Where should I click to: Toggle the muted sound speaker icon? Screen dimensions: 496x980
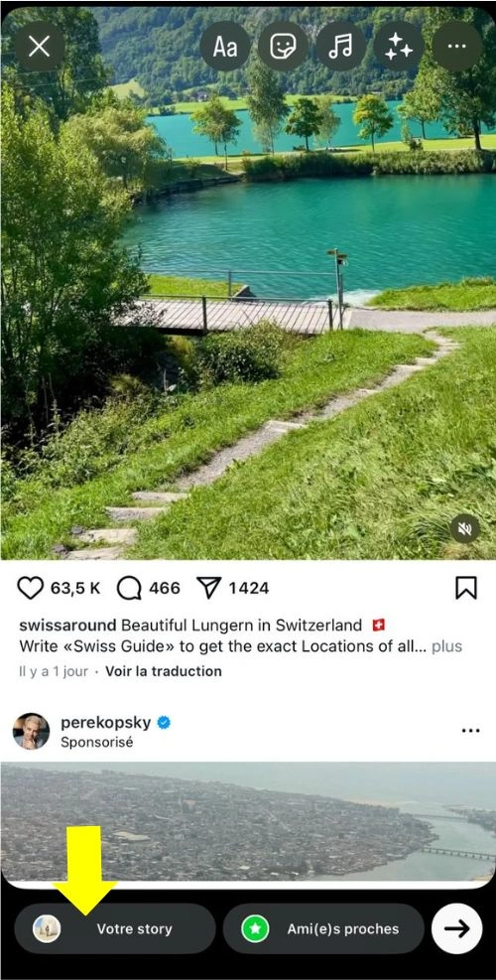pyautogui.click(x=465, y=529)
